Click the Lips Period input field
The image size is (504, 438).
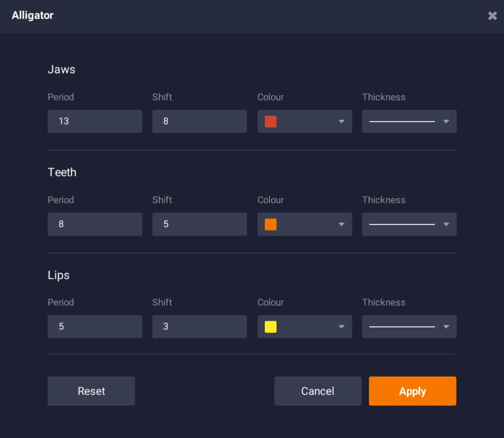click(95, 327)
